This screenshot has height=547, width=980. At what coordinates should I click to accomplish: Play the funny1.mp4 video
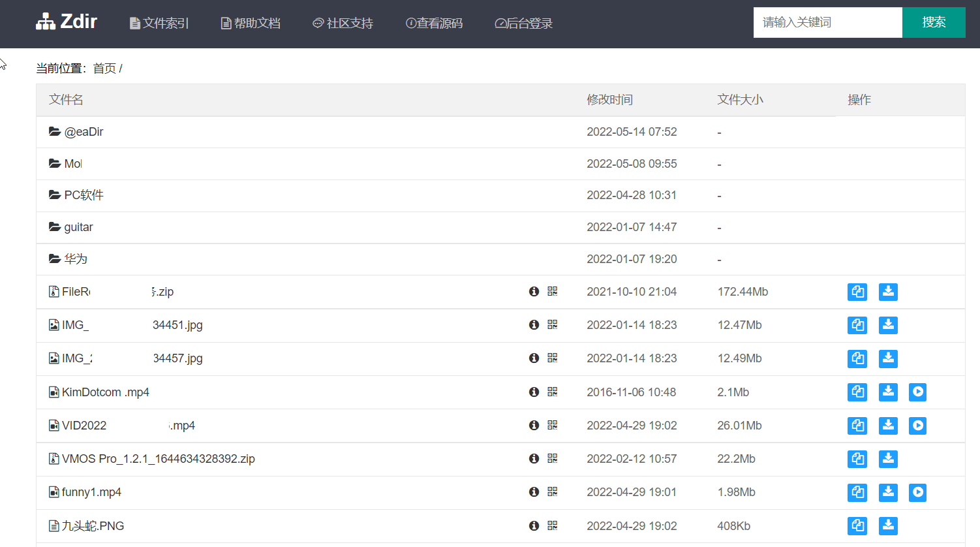coord(918,492)
